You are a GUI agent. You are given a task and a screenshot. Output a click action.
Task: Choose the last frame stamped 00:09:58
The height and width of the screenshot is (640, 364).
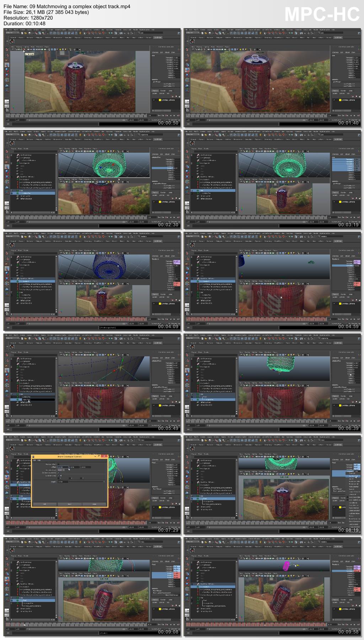pyautogui.click(x=273, y=586)
